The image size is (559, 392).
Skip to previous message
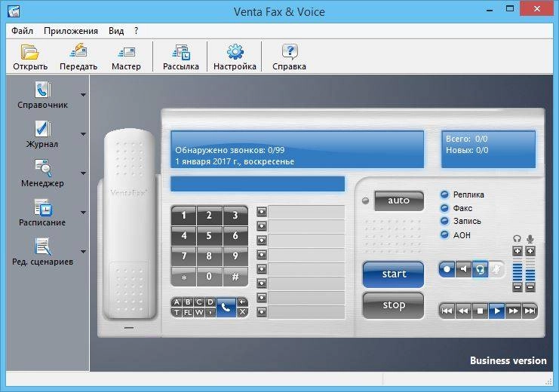tap(447, 311)
